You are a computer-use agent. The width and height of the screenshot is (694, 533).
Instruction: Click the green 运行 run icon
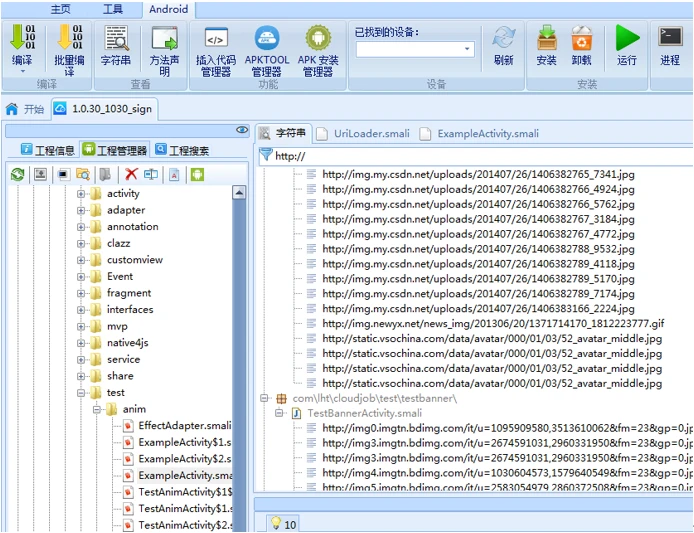(x=627, y=38)
